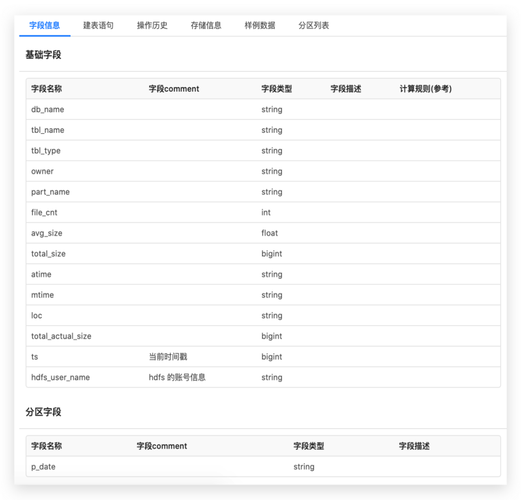Click the int type in file_cnt row
521x500 pixels.
266,212
